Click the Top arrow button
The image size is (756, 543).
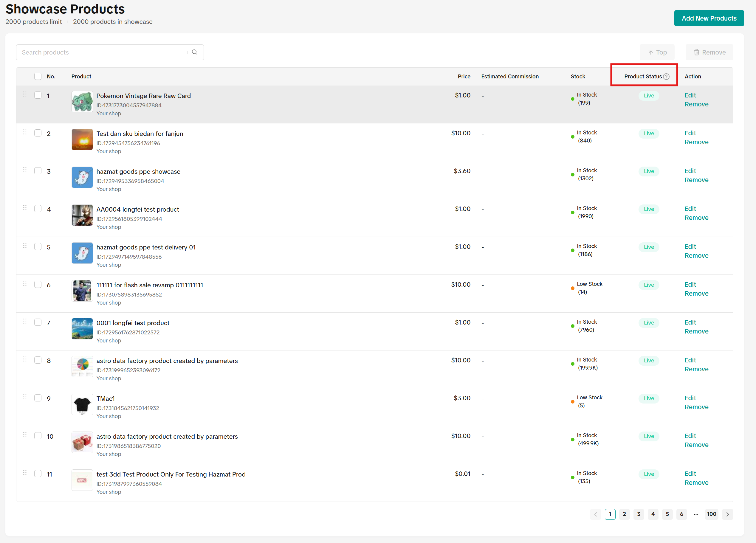coord(657,52)
